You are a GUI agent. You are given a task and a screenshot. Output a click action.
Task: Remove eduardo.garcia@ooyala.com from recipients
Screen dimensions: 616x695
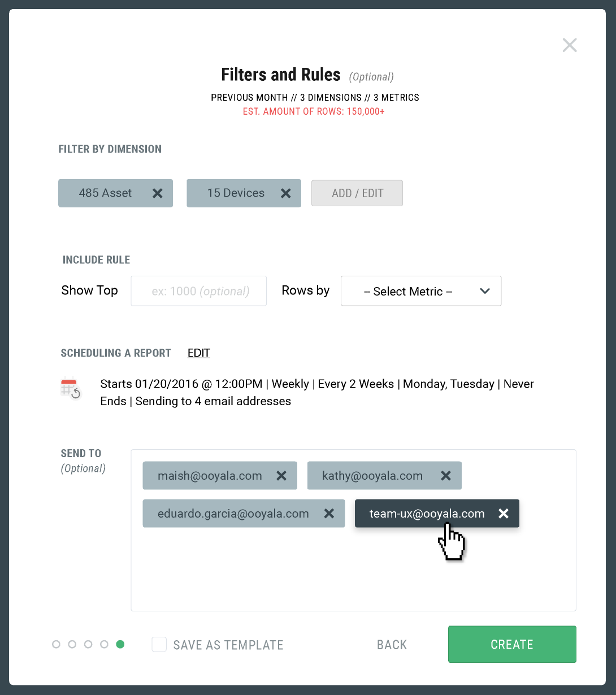coord(329,513)
